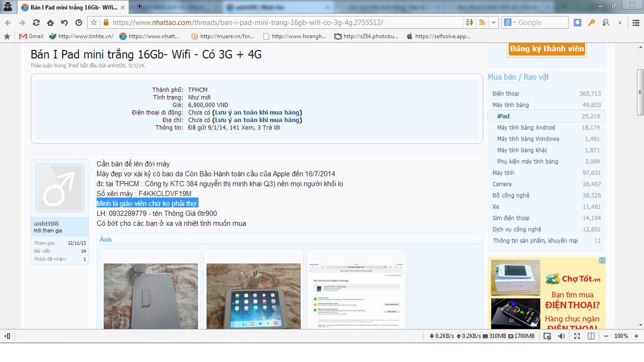Click the undo closed tab icon

click(64, 23)
